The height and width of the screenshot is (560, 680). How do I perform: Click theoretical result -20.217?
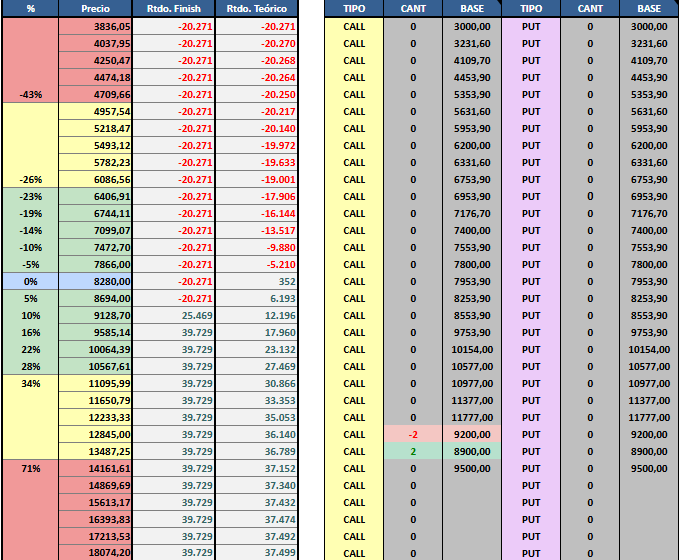pyautogui.click(x=256, y=111)
